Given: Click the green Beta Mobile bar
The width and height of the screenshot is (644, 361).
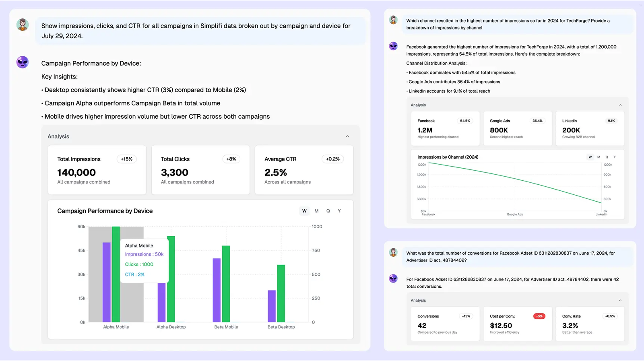Looking at the screenshot, I should click(226, 284).
